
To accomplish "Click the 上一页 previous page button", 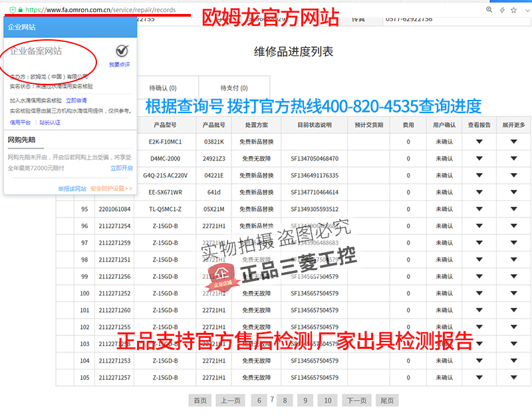I will pos(230,401).
